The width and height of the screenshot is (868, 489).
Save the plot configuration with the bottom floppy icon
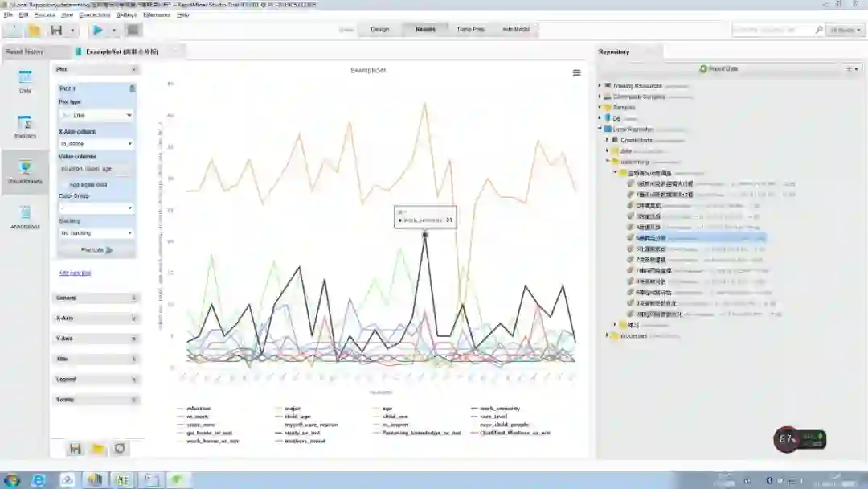tap(76, 449)
